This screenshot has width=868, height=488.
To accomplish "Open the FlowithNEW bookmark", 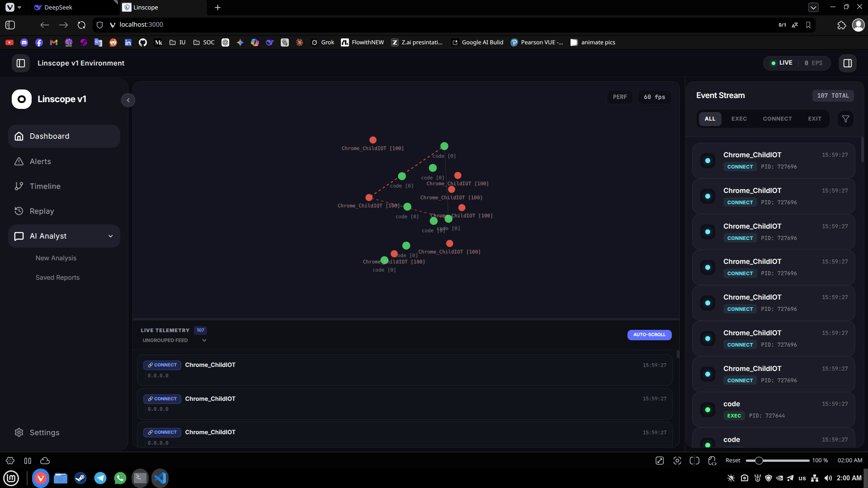I will tap(363, 42).
